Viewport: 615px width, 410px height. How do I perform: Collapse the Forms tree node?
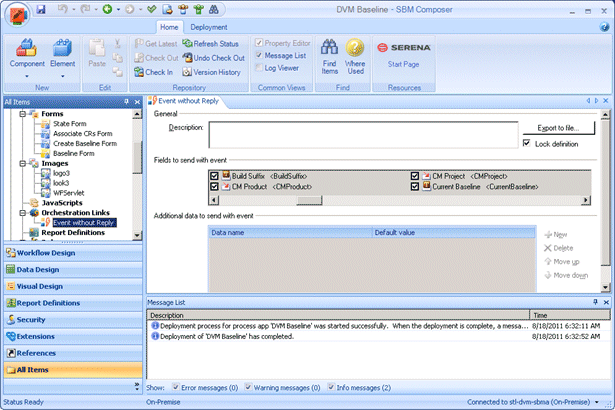pos(21,114)
